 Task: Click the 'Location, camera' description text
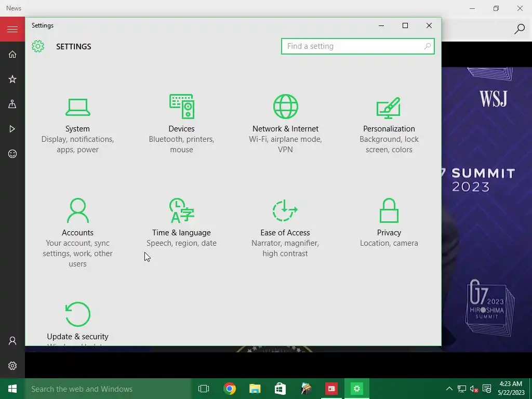389,243
